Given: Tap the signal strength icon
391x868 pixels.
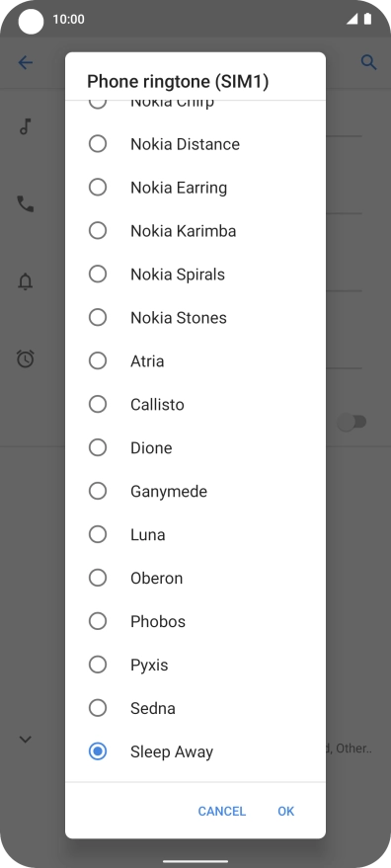Looking at the screenshot, I should click(352, 19).
